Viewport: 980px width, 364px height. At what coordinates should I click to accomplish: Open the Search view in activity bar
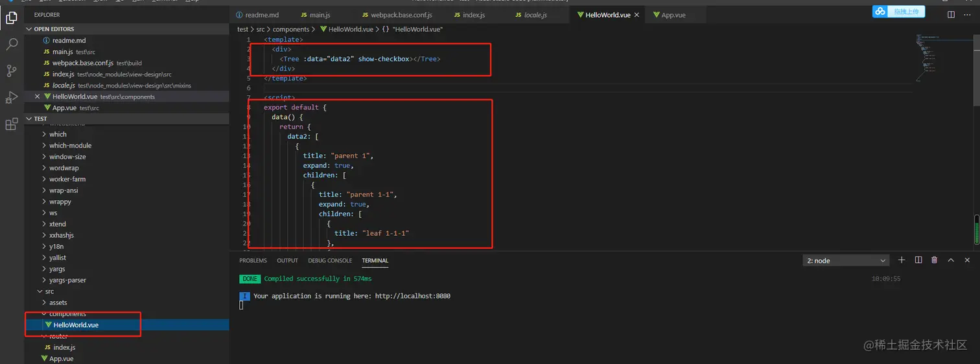[x=11, y=44]
